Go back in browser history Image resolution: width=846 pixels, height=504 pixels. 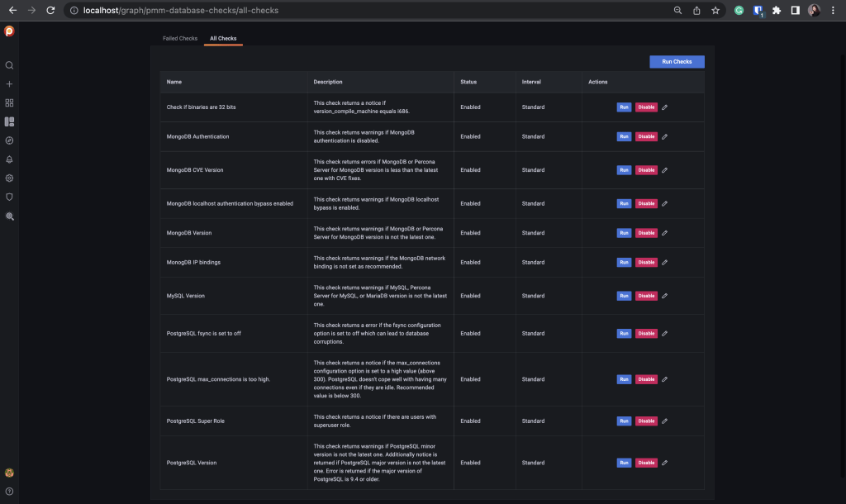click(12, 10)
